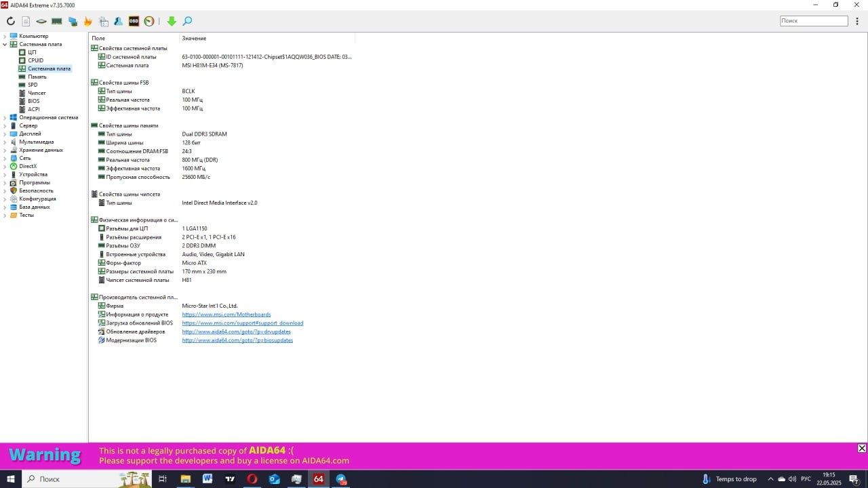Open the Report document icon in toolbar

click(x=26, y=22)
